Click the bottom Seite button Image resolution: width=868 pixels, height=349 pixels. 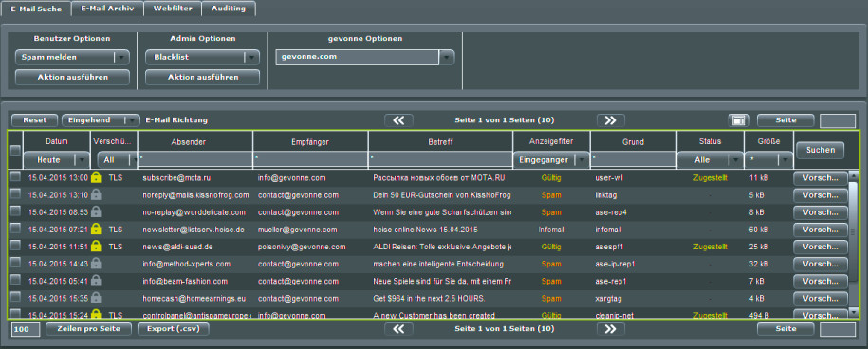pos(785,329)
